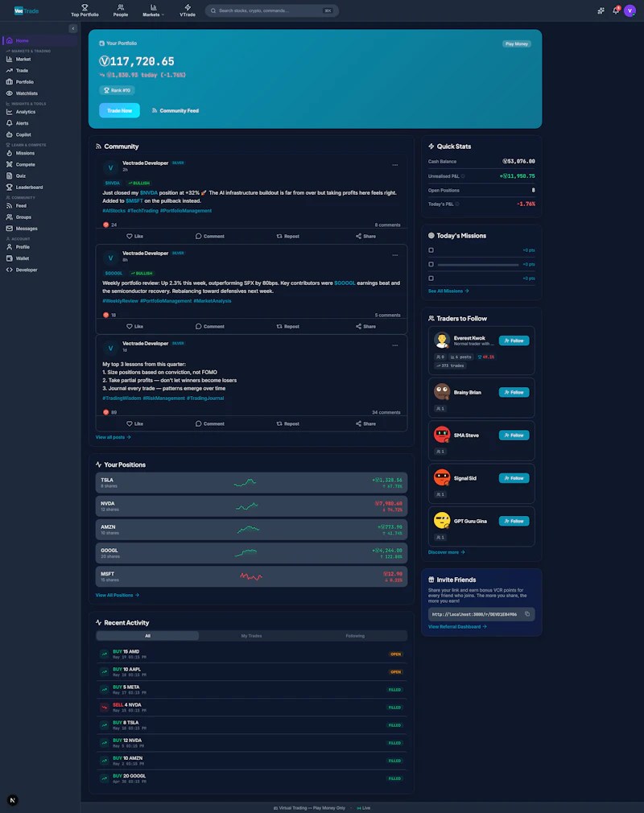Click the #AIStocks hashtag

114,211
